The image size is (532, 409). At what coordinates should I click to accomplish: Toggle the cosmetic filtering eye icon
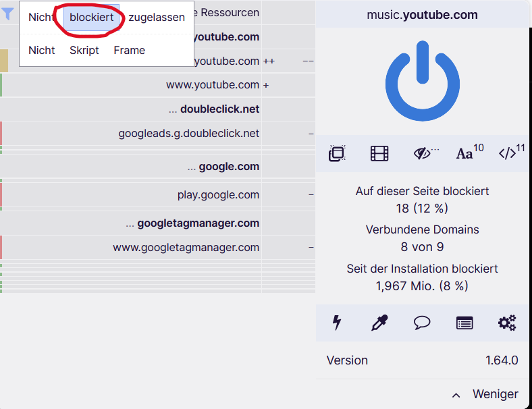pyautogui.click(x=422, y=153)
